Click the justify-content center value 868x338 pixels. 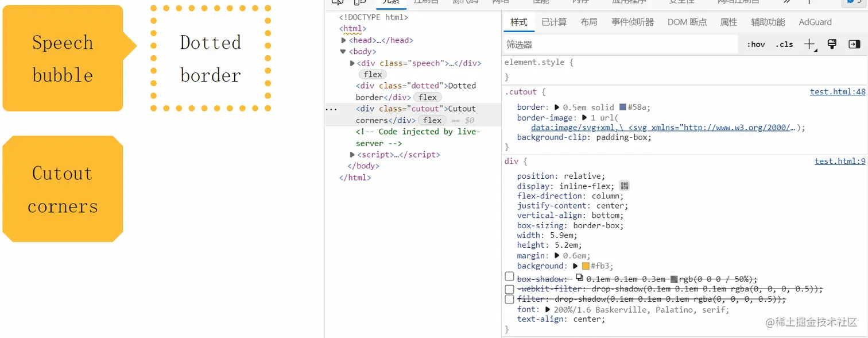[610, 206]
